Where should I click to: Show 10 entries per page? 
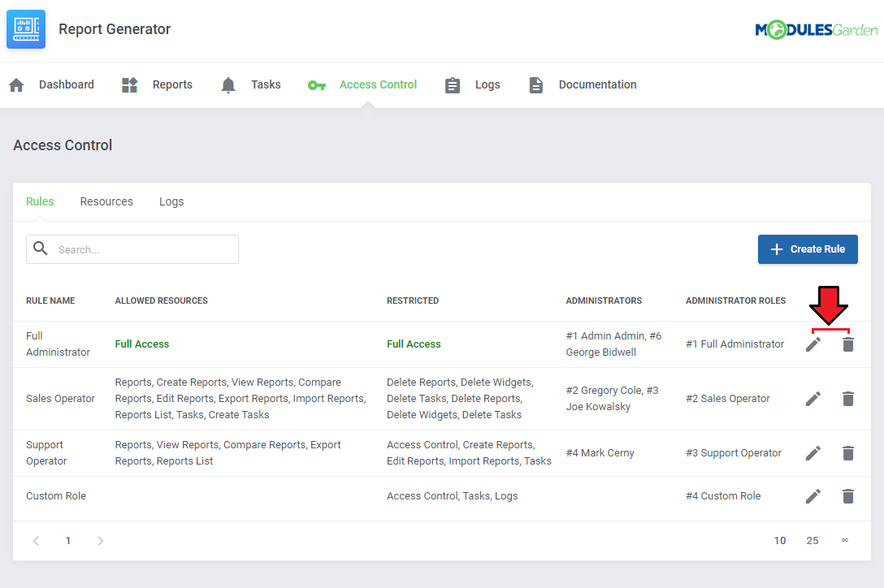[780, 541]
